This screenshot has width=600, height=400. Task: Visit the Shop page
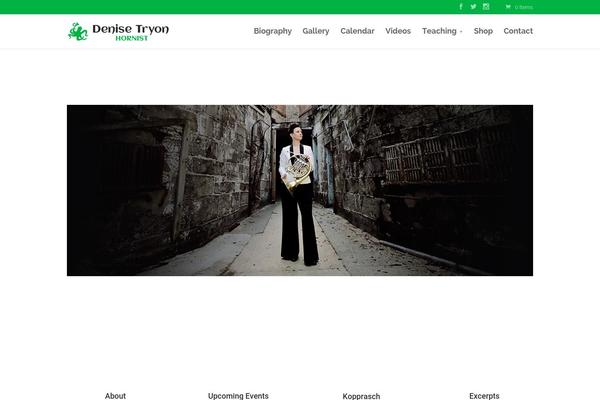(483, 31)
